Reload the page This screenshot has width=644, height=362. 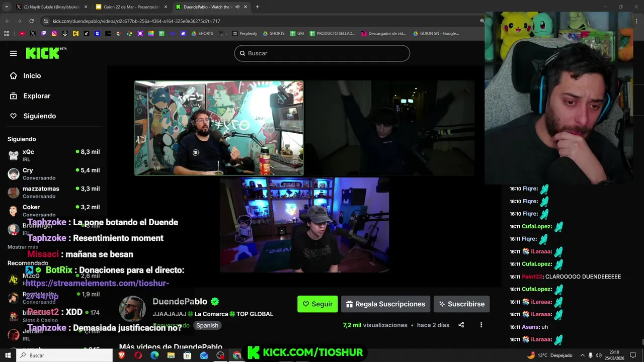pyautogui.click(x=31, y=21)
